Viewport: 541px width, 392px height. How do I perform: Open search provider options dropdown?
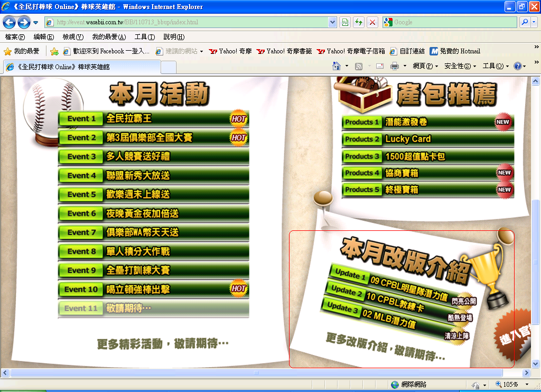tap(534, 22)
